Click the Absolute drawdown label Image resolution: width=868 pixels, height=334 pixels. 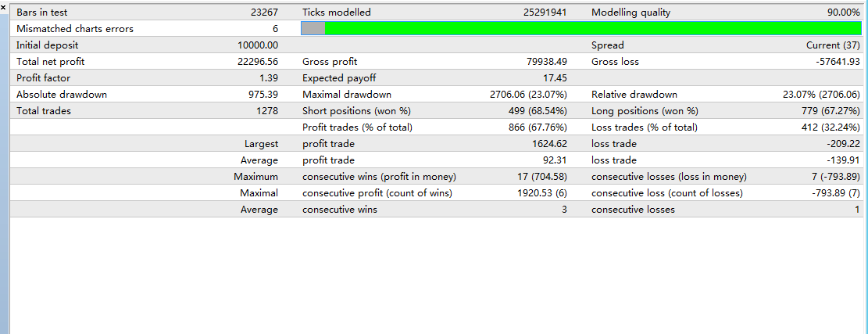tap(62, 95)
